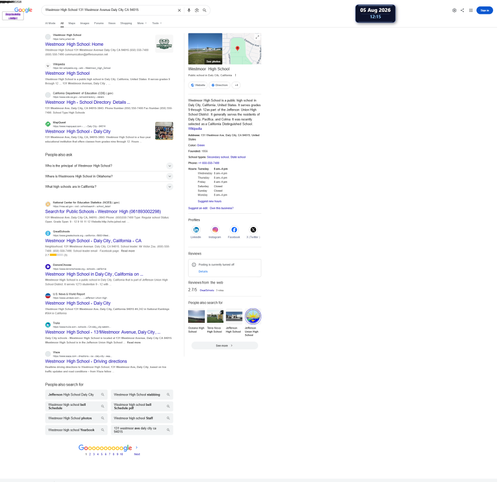Search icon for Westmoor high school Yearbook

103,430
